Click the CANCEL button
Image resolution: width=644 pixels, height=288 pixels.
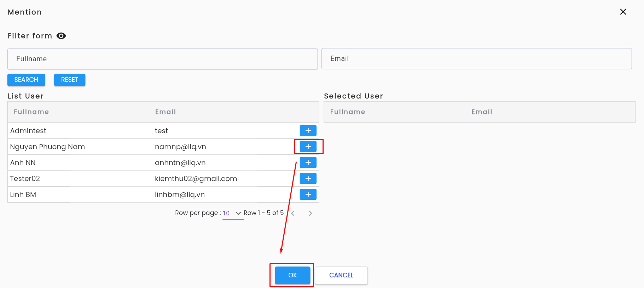(341, 275)
